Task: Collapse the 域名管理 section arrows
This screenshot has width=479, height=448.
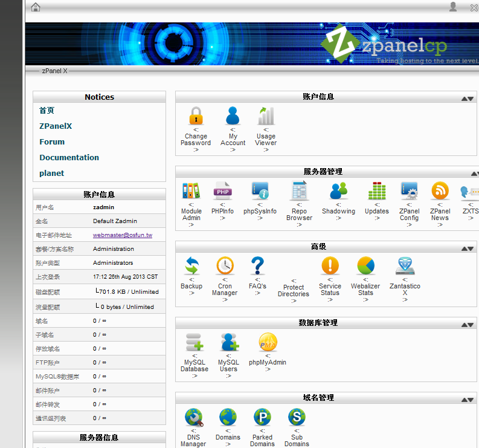Action: (468, 400)
